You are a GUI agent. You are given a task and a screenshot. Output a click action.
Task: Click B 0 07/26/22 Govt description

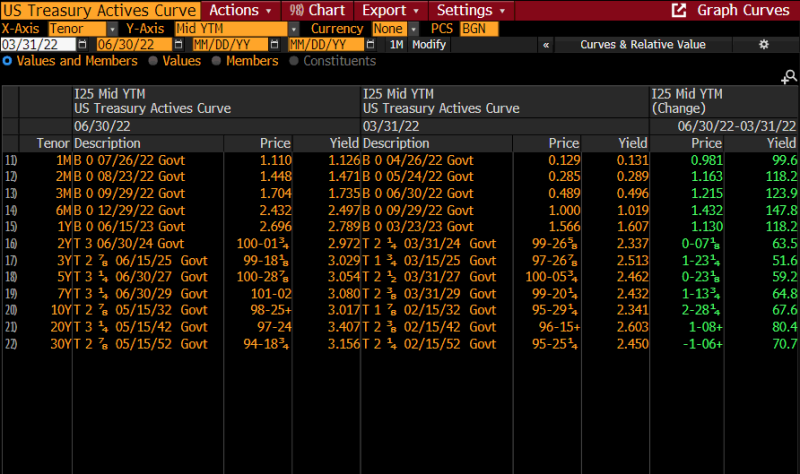(130, 160)
